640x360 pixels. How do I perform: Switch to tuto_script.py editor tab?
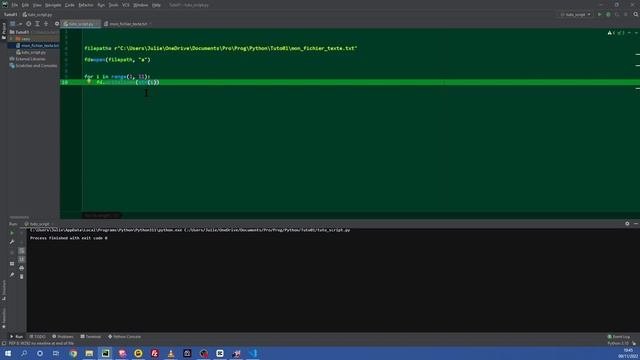pyautogui.click(x=80, y=24)
